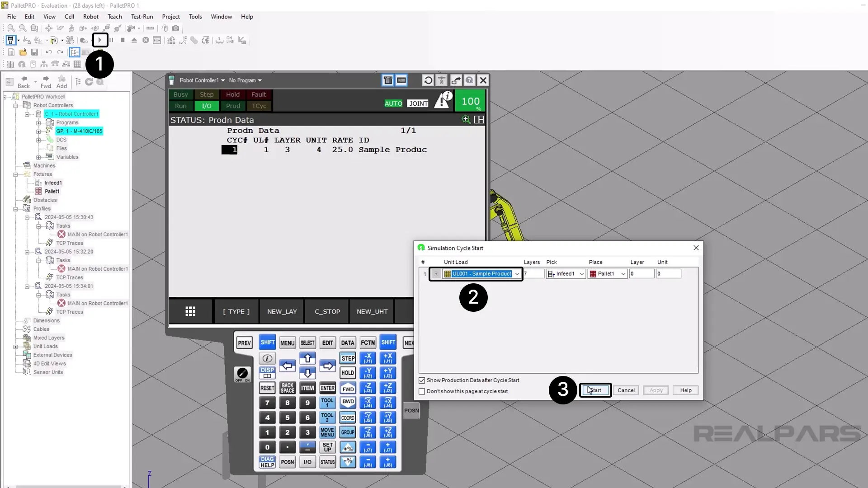The image size is (868, 488).
Task: Click the Add favorite star button
Action: click(x=61, y=82)
